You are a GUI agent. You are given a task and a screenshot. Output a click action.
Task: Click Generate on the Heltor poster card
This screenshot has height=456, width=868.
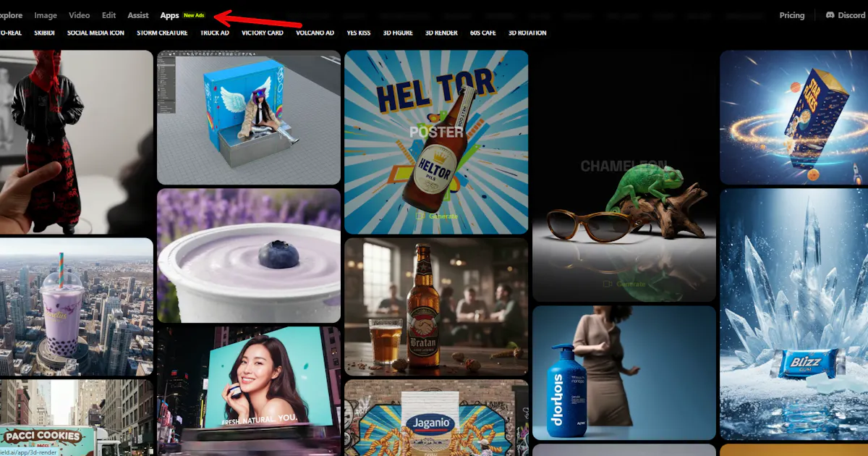(436, 216)
